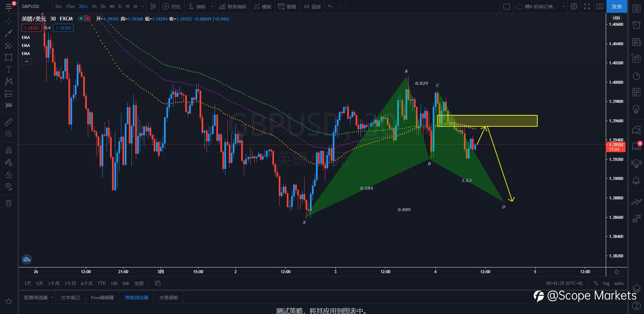Toggle auto scale mode
The width and height of the screenshot is (644, 314).
coord(619,284)
